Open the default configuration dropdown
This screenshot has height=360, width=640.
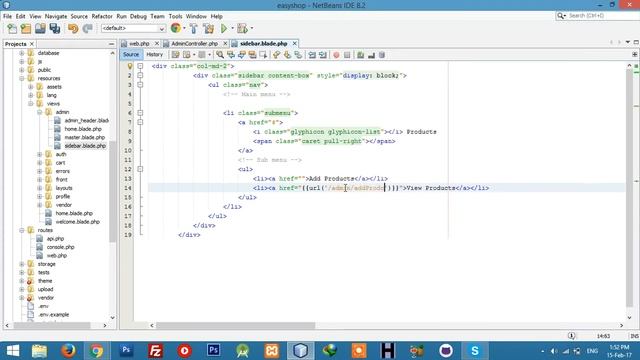(x=133, y=28)
